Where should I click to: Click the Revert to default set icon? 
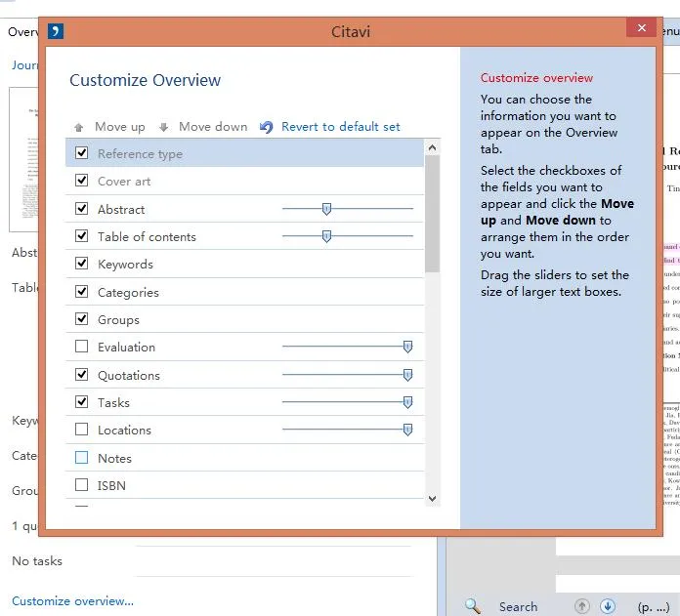pyautogui.click(x=267, y=127)
